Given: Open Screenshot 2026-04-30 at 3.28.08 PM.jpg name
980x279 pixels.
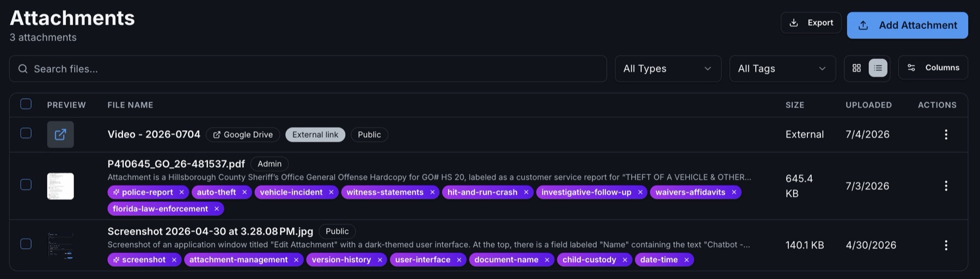Looking at the screenshot, I should pyautogui.click(x=210, y=231).
